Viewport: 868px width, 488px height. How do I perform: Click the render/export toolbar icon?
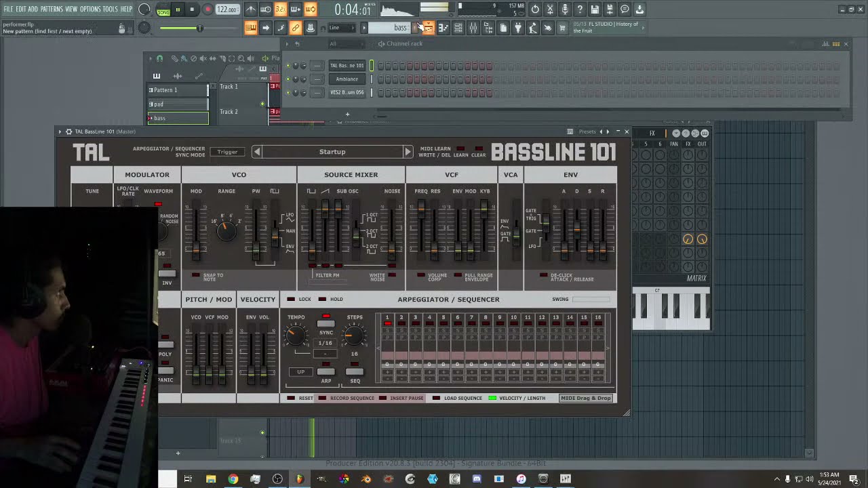610,9
